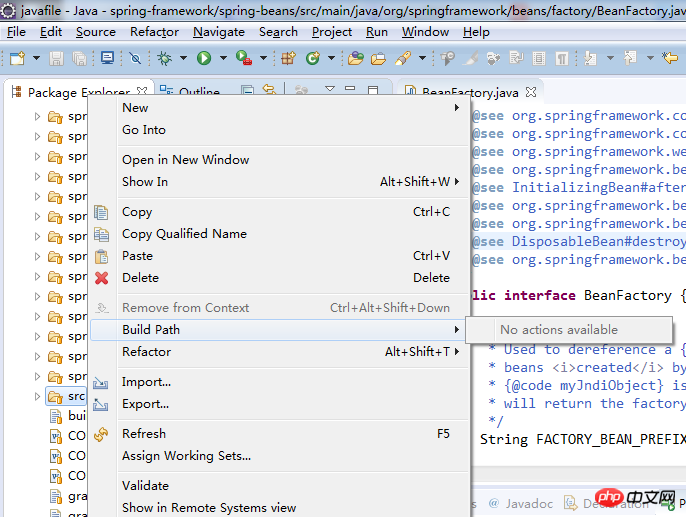This screenshot has height=517, width=686.
Task: Close the BeanFactory.java editor tab
Action: pos(531,92)
